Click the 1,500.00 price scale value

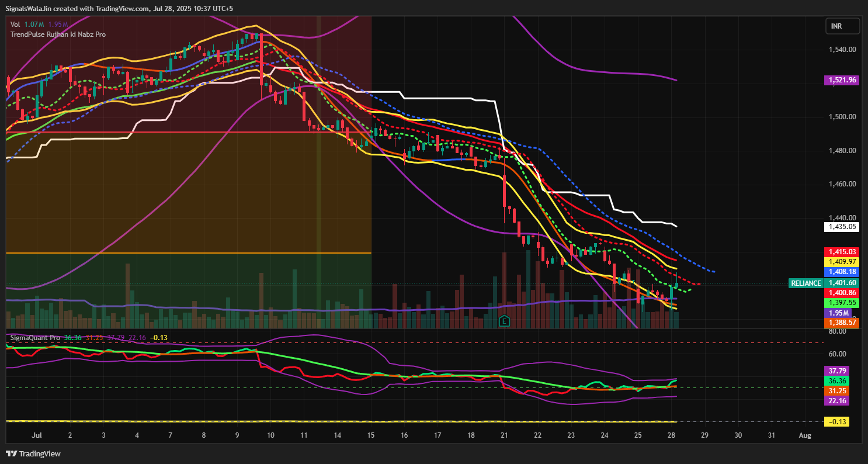(x=842, y=117)
